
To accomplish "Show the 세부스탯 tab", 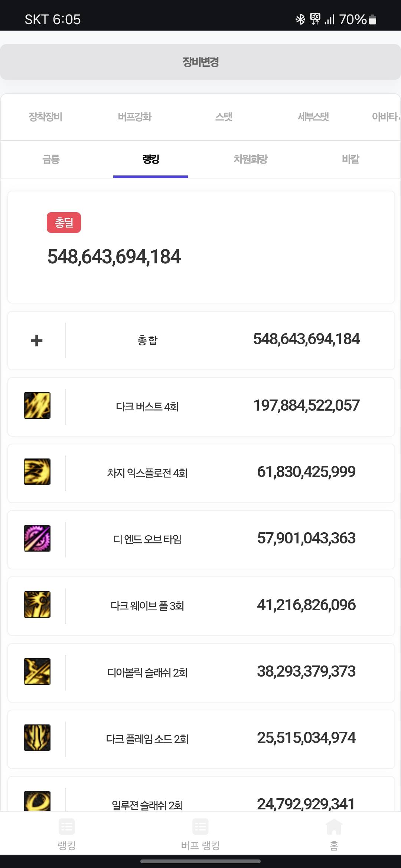I will (313, 117).
